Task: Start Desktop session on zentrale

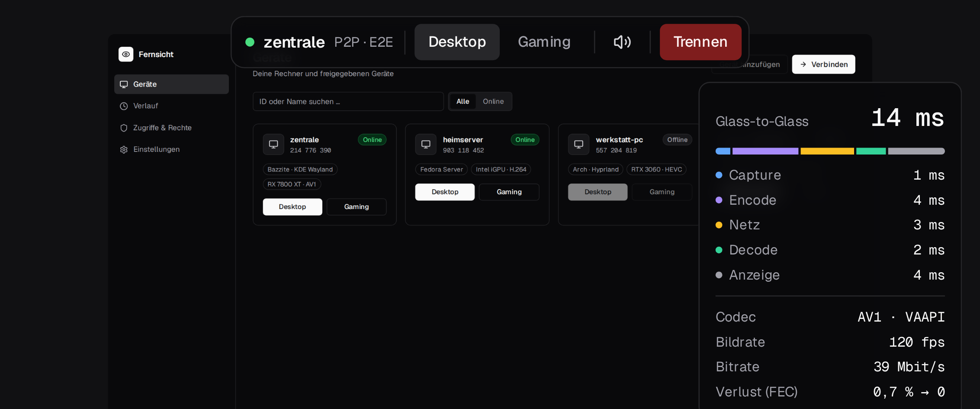Action: tap(292, 207)
